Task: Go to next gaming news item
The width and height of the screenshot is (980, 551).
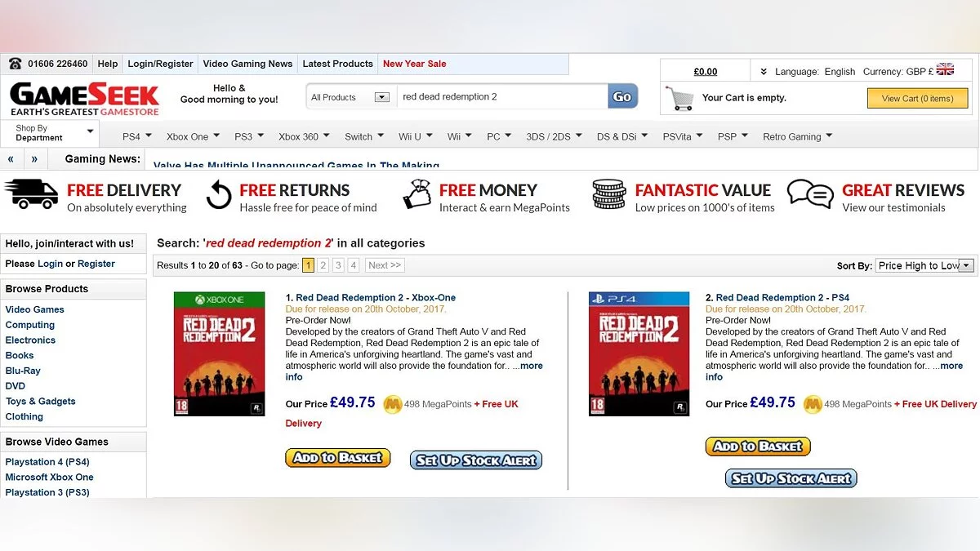Action: (34, 159)
